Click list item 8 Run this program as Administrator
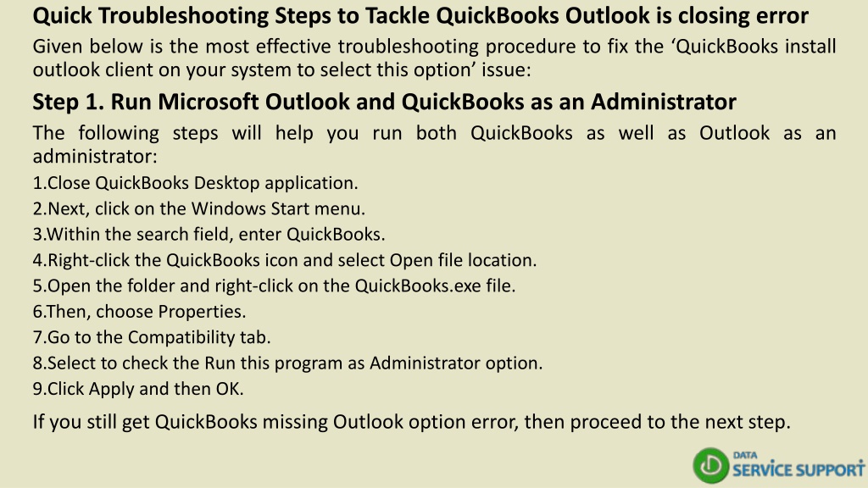 [x=287, y=363]
